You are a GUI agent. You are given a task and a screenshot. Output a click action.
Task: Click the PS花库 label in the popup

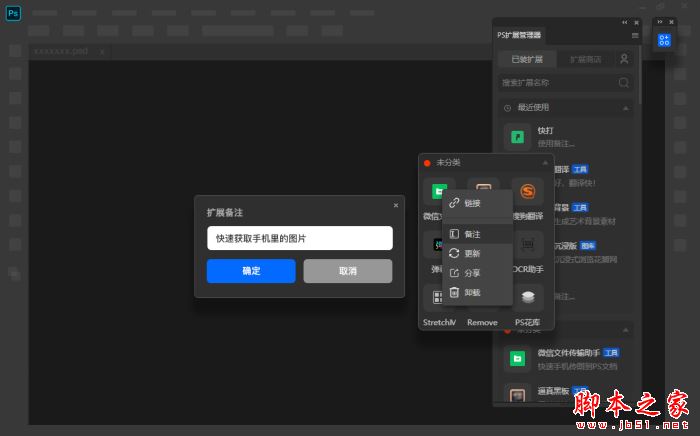tap(527, 322)
